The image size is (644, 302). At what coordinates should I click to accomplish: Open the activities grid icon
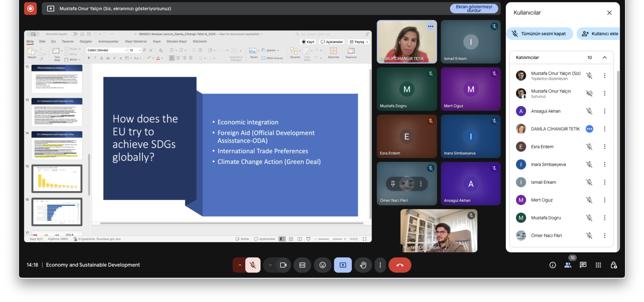[x=598, y=265]
